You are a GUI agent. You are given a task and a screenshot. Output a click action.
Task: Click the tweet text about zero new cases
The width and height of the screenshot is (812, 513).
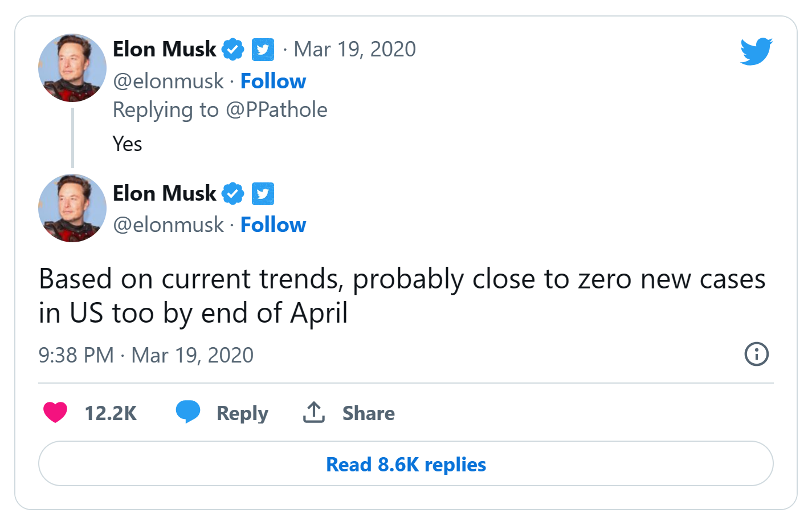tap(401, 296)
